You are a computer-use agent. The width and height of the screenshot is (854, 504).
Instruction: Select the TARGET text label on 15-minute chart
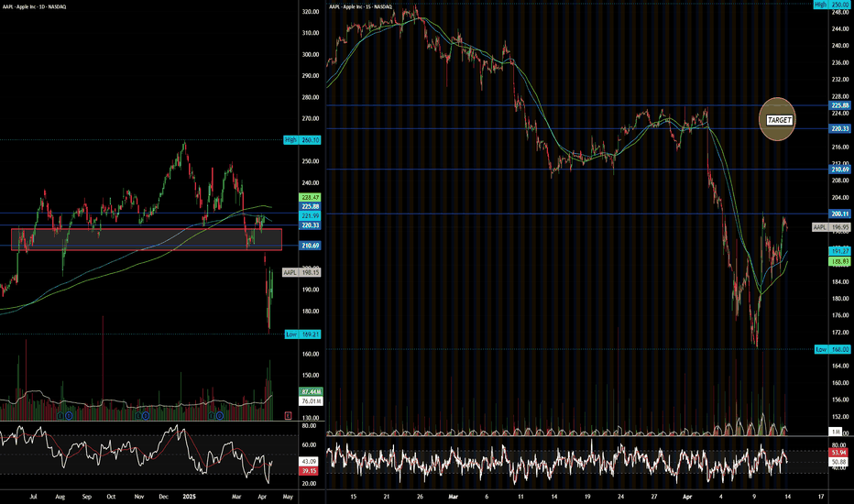coord(779,120)
